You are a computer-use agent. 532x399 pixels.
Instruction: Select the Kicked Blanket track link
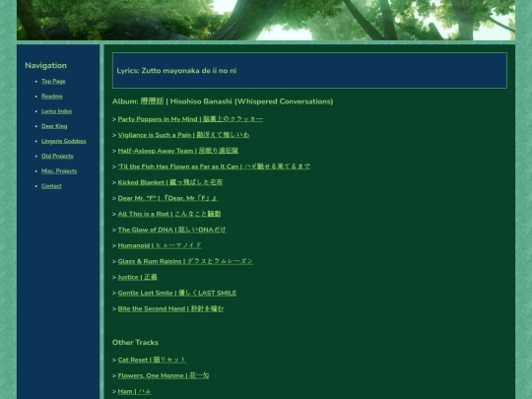click(170, 182)
